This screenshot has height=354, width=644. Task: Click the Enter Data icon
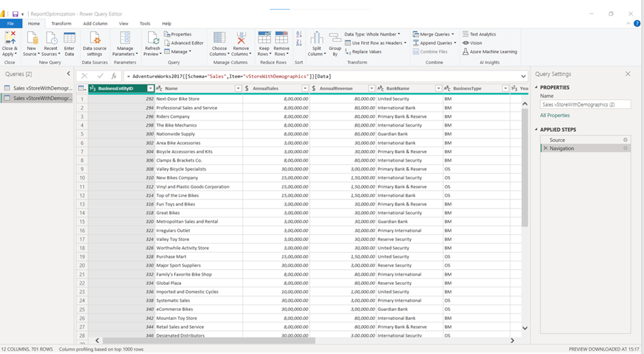click(69, 38)
